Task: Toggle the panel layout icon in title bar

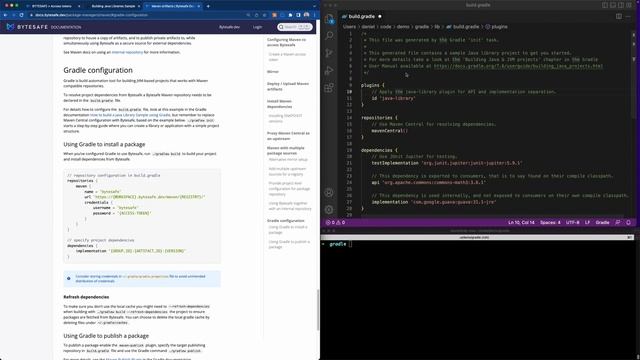Action: point(613,5)
